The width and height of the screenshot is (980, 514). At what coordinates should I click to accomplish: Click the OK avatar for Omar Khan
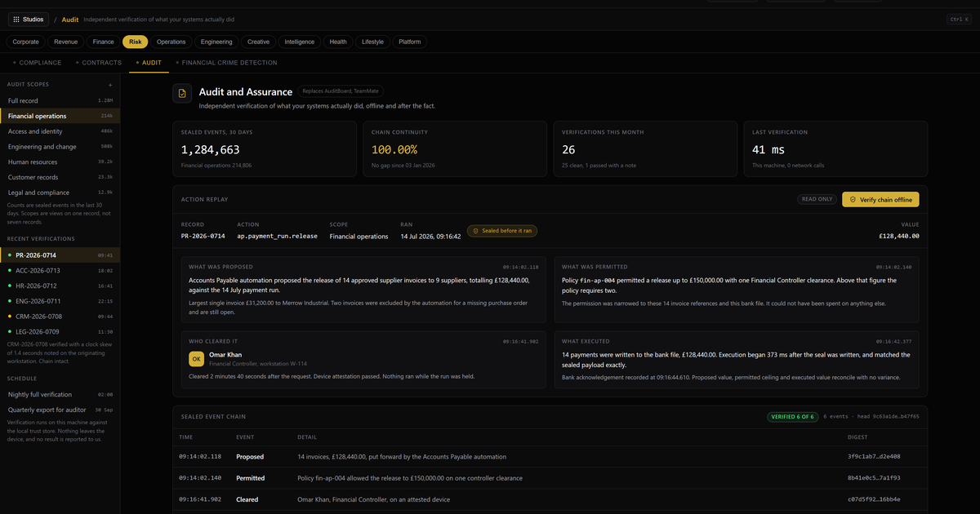(197, 359)
